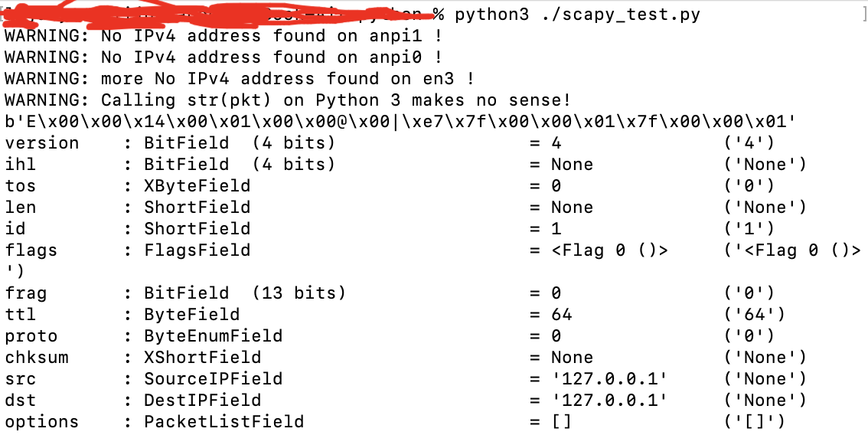The width and height of the screenshot is (868, 435).
Task: Click the XByteField type of tos
Action: pos(197,185)
